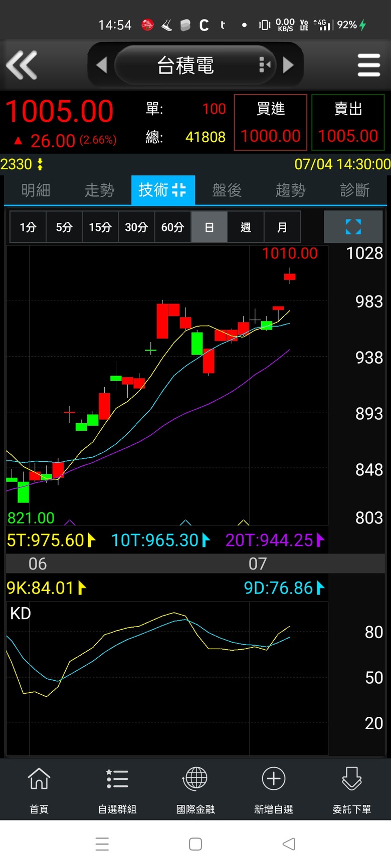Open 20T:944.25 moving average setting
This screenshot has height=868, width=391.
click(x=275, y=540)
